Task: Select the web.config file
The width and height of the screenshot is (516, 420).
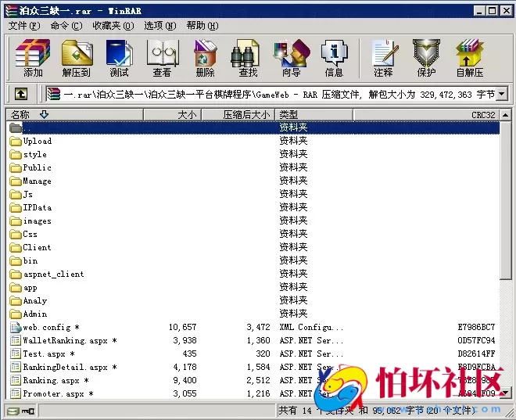Action: (45, 327)
